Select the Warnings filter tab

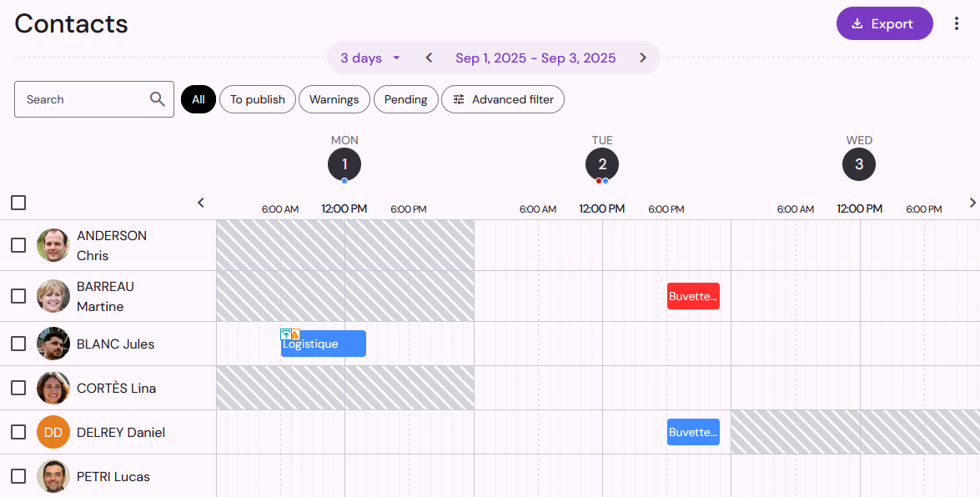pos(334,99)
